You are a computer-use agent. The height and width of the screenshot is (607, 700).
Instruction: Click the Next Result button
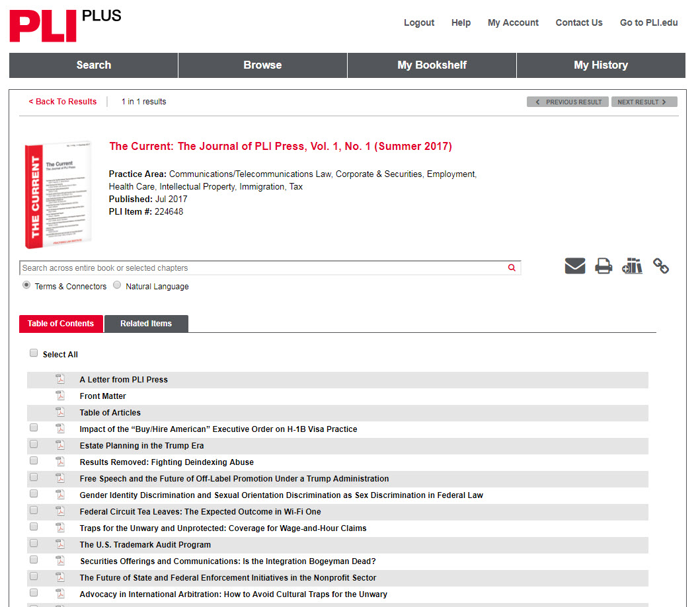tap(644, 102)
